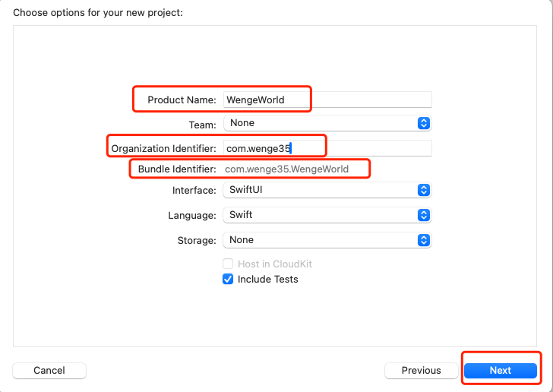This screenshot has width=553, height=392.
Task: Click the blue chevron on Language popup
Action: pos(424,215)
